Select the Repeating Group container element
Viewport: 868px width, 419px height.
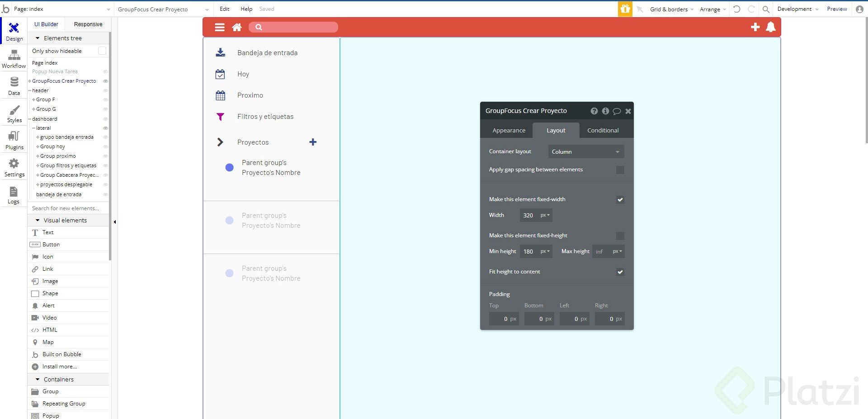[64, 404]
